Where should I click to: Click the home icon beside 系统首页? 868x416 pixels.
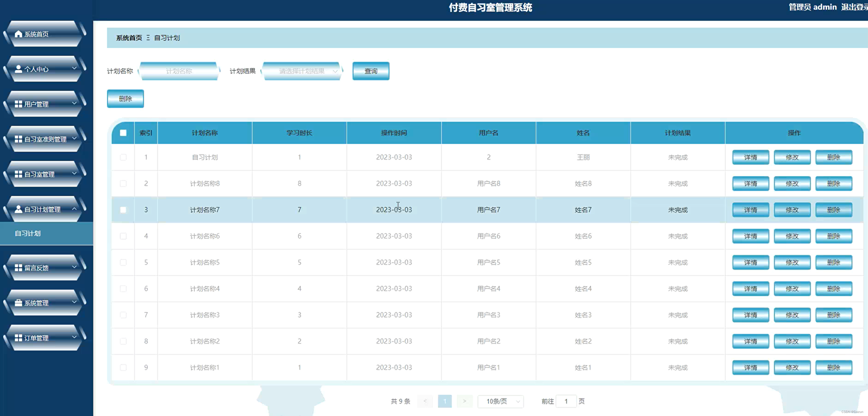pos(18,34)
